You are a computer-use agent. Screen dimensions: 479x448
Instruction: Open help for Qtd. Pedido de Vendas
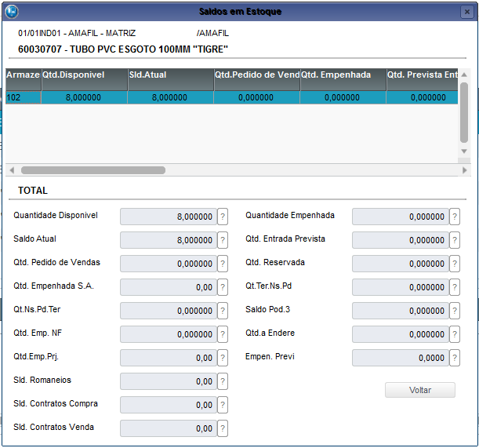point(223,264)
